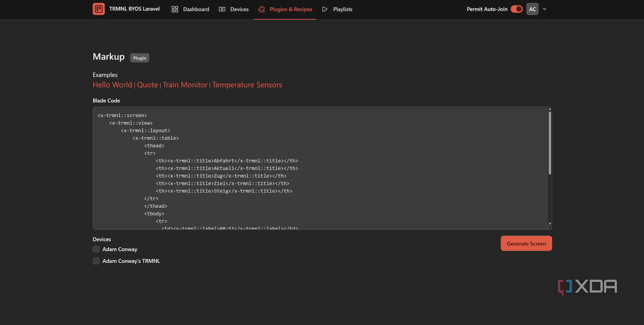Click the <x-trmnl::table> line
This screenshot has height=325, width=644.
156,138
